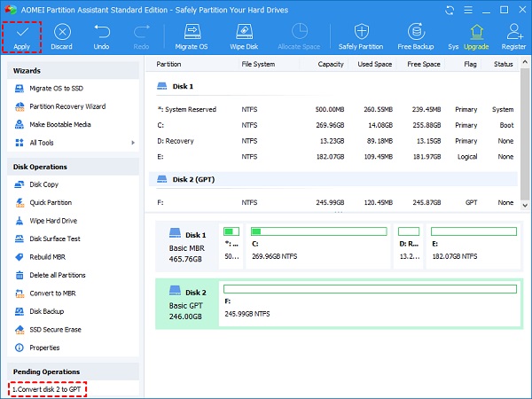Apply the pending operations

click(22, 37)
